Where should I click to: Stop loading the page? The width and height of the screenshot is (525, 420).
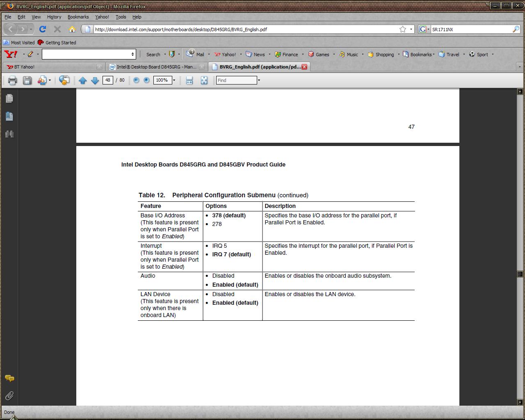57,29
